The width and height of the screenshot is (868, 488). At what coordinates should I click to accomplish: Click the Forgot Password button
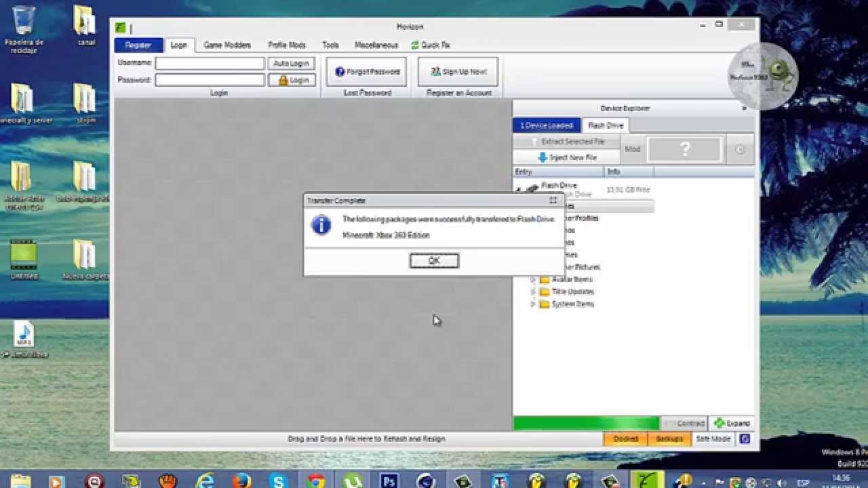[367, 72]
